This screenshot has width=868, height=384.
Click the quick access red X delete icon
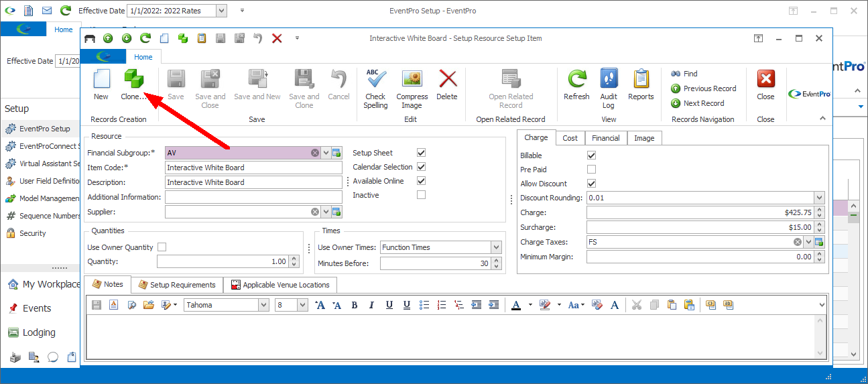tap(277, 38)
